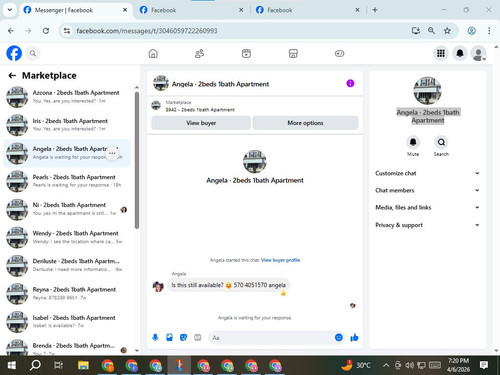The width and height of the screenshot is (500, 375).
Task: Choose a sticker
Action: click(183, 338)
